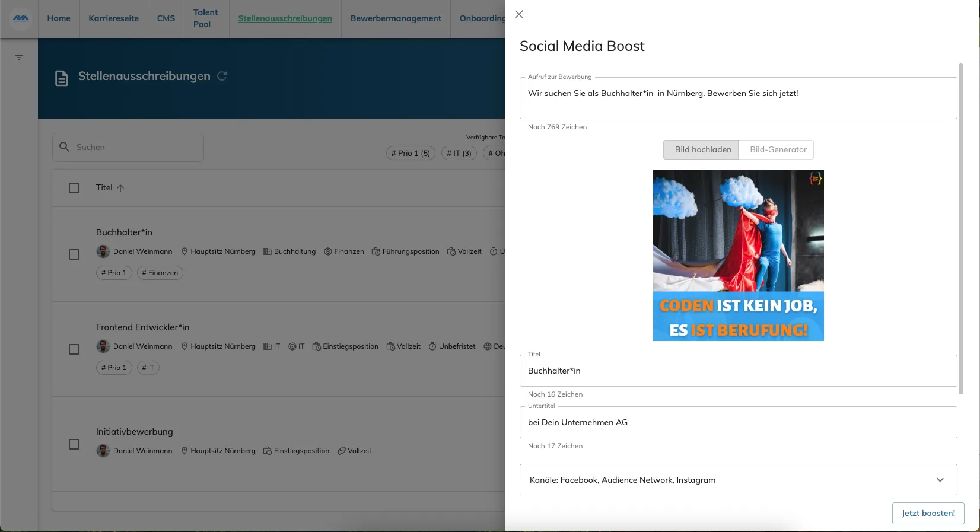Image resolution: width=980 pixels, height=532 pixels.
Task: Close the Social Media Boost panel
Action: [519, 14]
